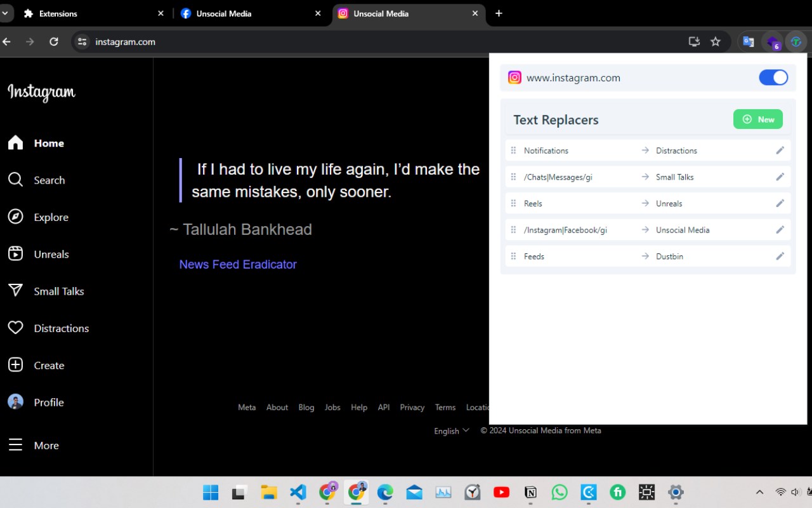Viewport: 812px width, 508px height.
Task: Open a new browser tab
Action: pyautogui.click(x=499, y=13)
